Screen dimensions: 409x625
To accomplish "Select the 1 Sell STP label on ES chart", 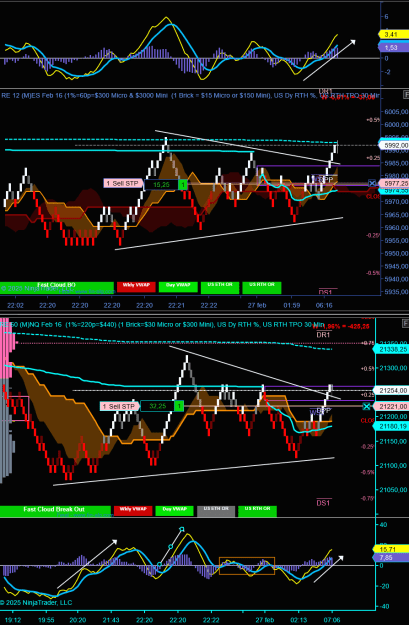I will coord(123,183).
